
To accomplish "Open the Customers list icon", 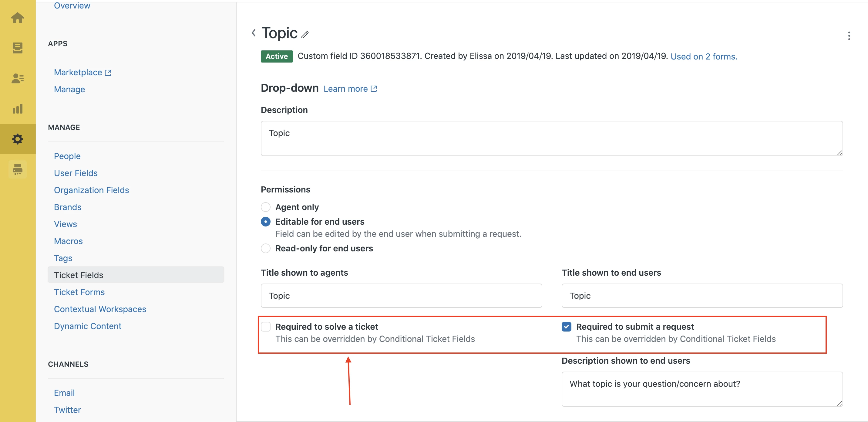I will tap(18, 78).
